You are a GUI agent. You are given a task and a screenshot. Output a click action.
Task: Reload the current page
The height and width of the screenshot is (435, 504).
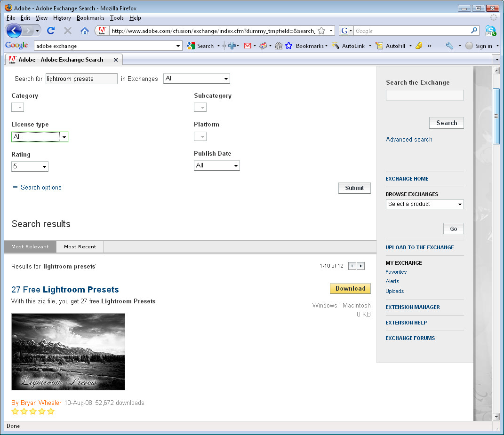pos(51,31)
